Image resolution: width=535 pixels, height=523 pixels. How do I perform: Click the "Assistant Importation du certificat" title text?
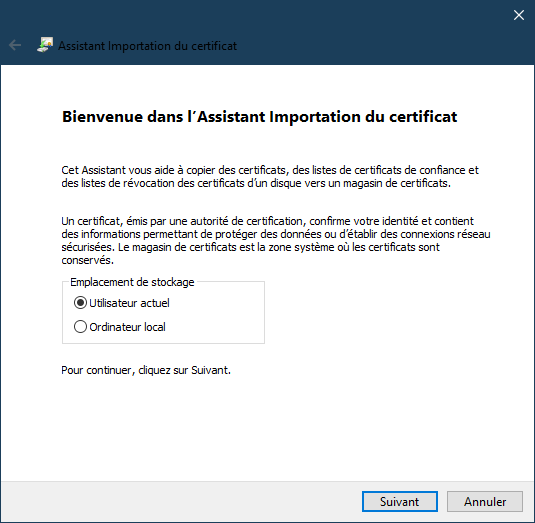147,46
